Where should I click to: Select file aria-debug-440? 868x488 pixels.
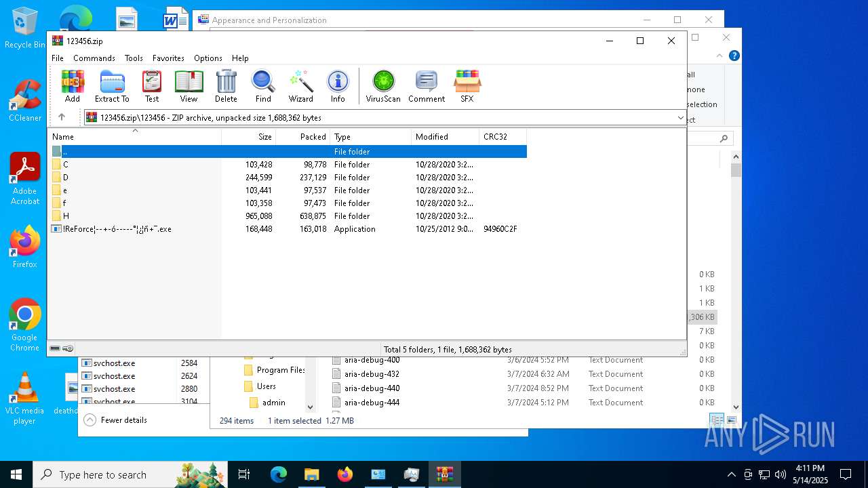point(372,388)
